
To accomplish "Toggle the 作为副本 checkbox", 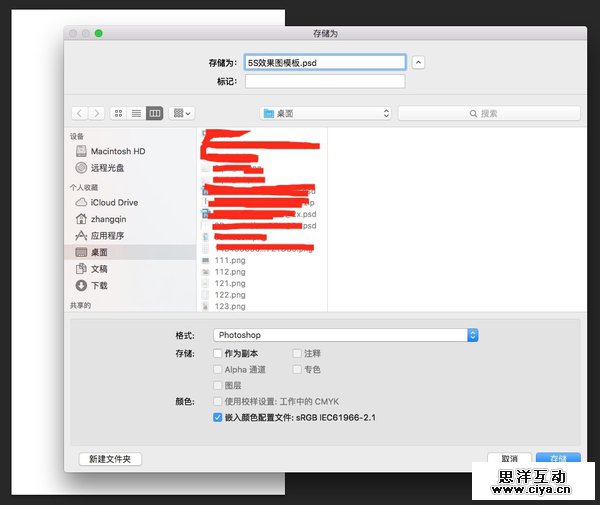I will coord(218,354).
